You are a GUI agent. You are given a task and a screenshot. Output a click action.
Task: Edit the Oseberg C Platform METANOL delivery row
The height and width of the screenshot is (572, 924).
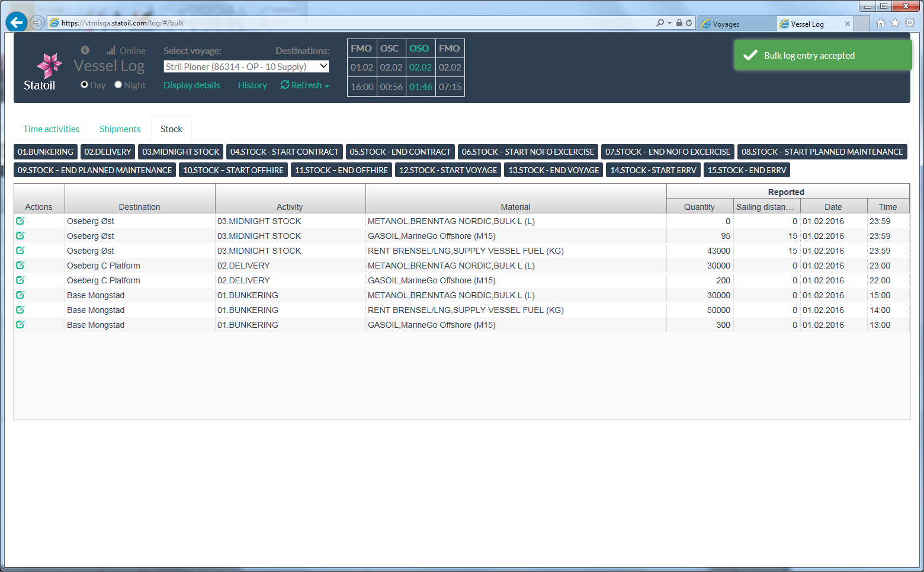pos(20,265)
